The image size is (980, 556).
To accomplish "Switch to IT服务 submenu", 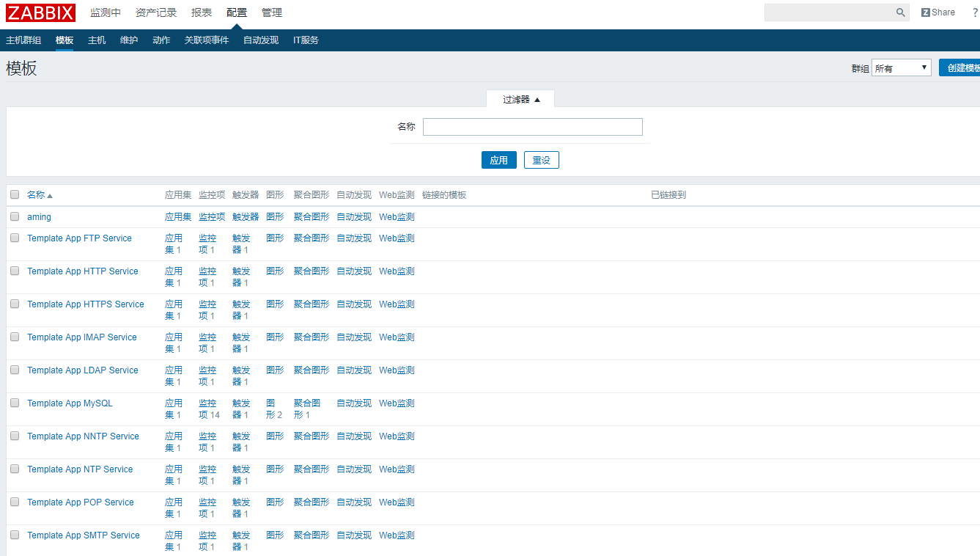I will tap(306, 40).
